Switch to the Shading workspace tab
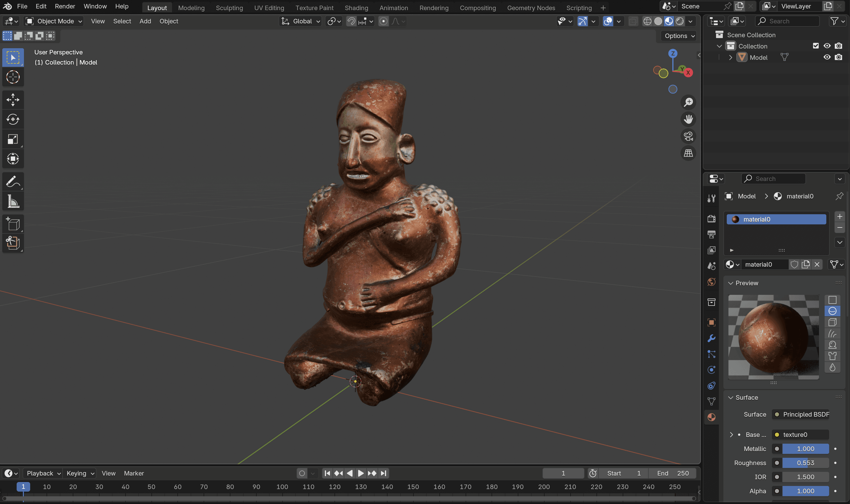Image resolution: width=850 pixels, height=504 pixels. pyautogui.click(x=356, y=8)
